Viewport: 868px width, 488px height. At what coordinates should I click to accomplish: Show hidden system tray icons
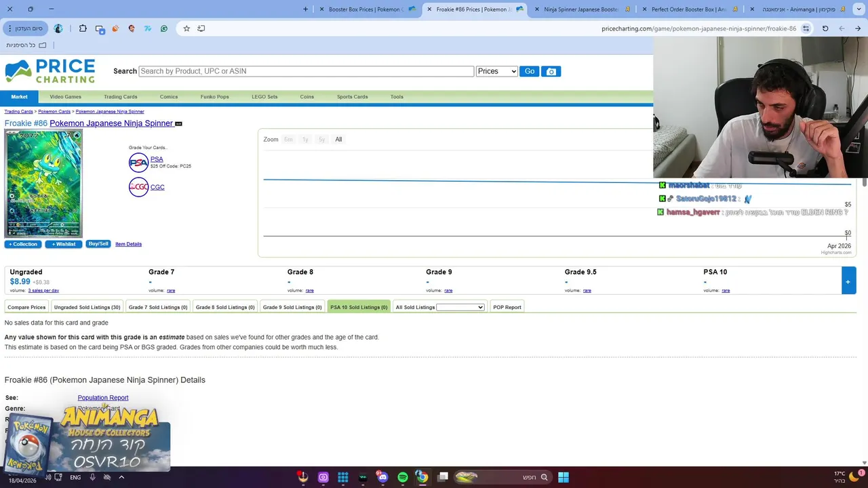pos(121,477)
